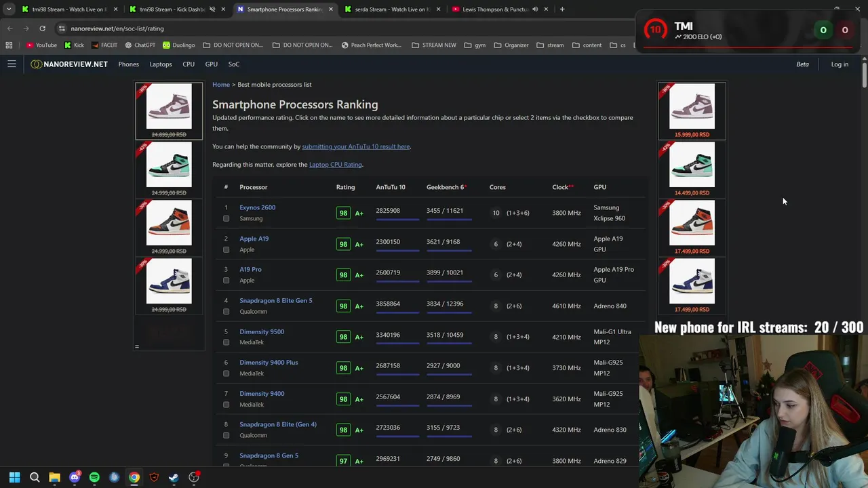
Task: Open Spotify from the taskbar
Action: tap(94, 477)
